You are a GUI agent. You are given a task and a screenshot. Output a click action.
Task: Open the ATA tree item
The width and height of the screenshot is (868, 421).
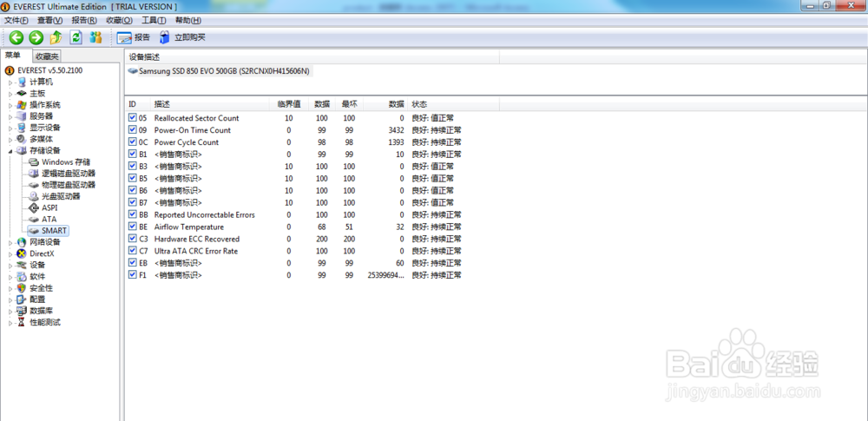(x=42, y=220)
